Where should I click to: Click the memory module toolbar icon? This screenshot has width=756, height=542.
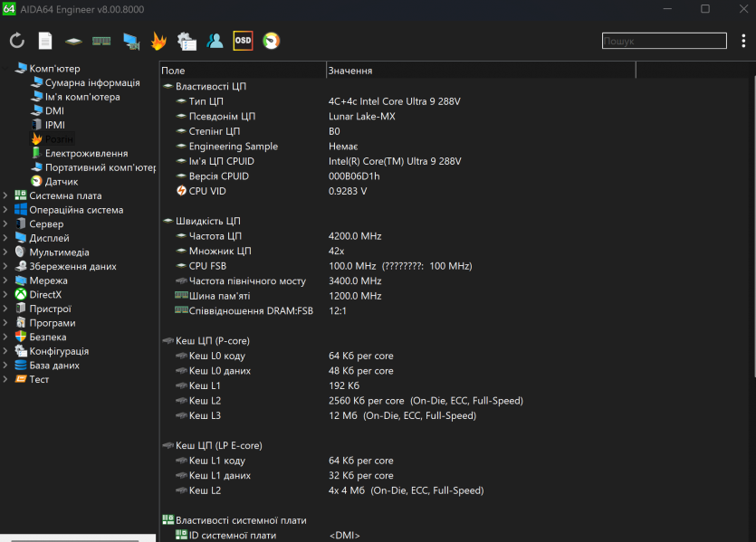pos(101,41)
